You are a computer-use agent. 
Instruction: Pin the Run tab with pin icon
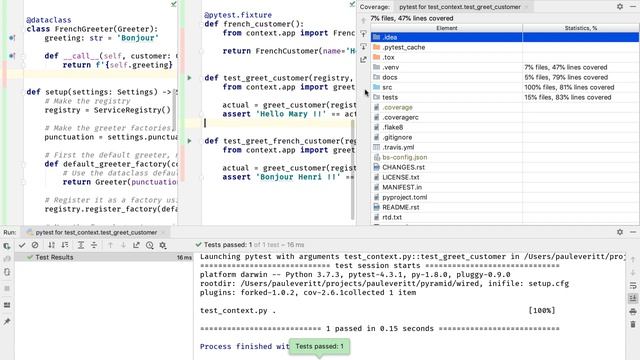(7, 322)
